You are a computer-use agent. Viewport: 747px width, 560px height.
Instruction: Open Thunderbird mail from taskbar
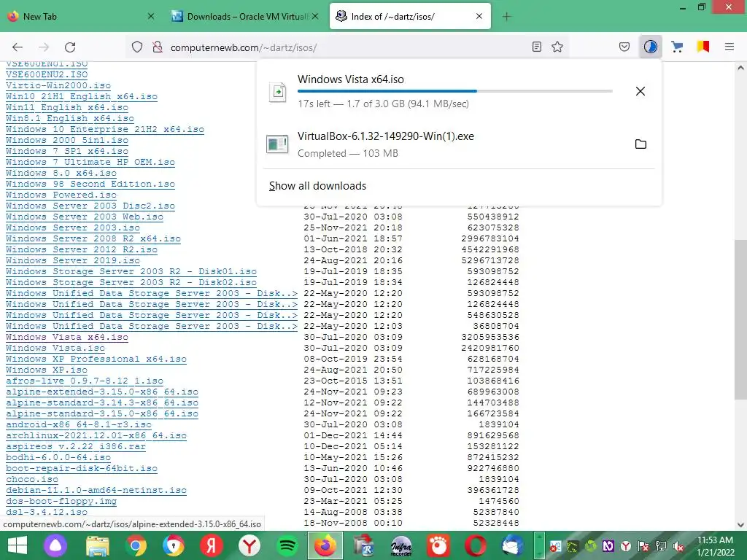513,545
